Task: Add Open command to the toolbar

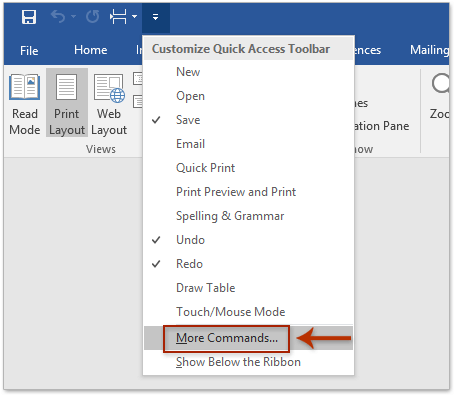Action: [248, 96]
